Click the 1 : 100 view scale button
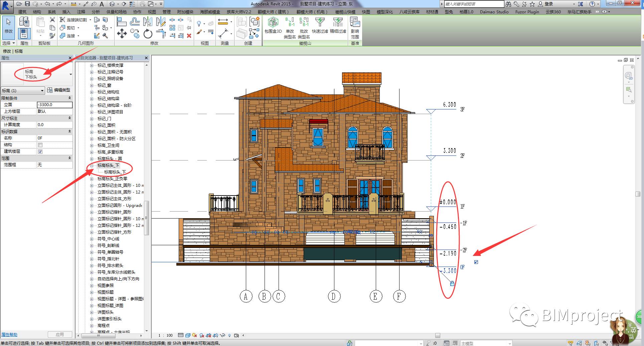Viewport: 644px width, 346px height. click(x=165, y=335)
